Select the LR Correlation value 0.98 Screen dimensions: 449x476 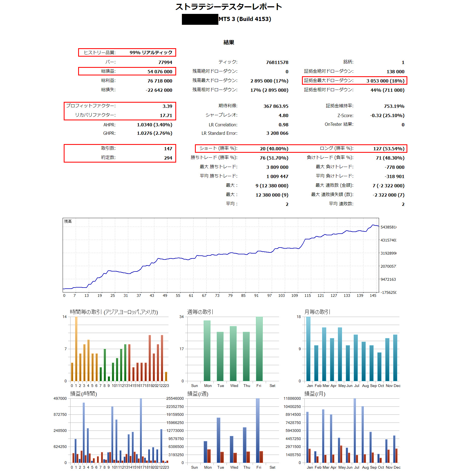click(x=283, y=125)
